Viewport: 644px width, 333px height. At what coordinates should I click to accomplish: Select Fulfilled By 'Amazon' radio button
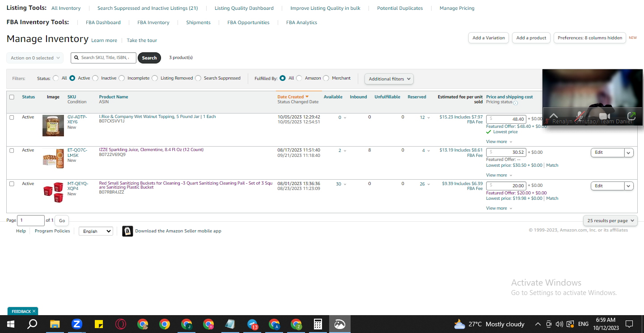(x=299, y=78)
